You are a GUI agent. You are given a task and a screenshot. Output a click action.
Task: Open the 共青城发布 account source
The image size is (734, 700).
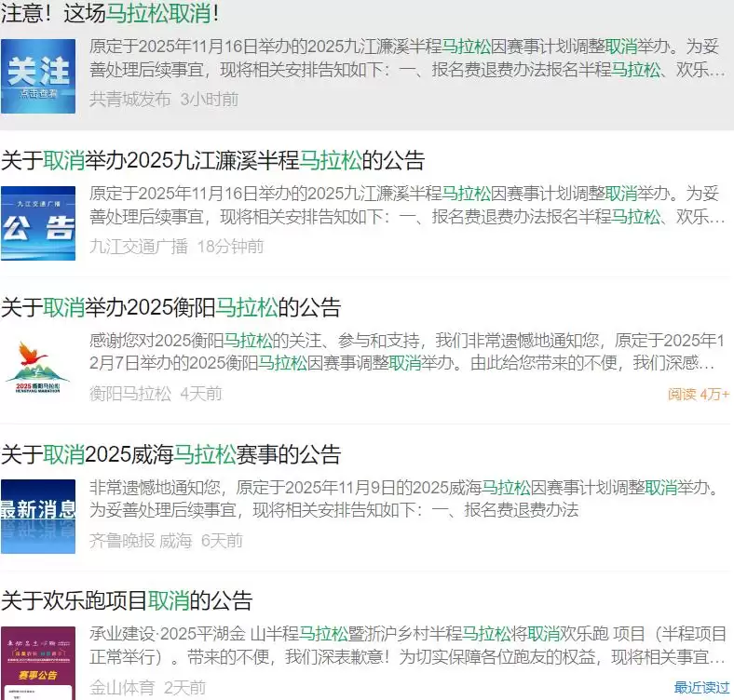click(x=130, y=99)
